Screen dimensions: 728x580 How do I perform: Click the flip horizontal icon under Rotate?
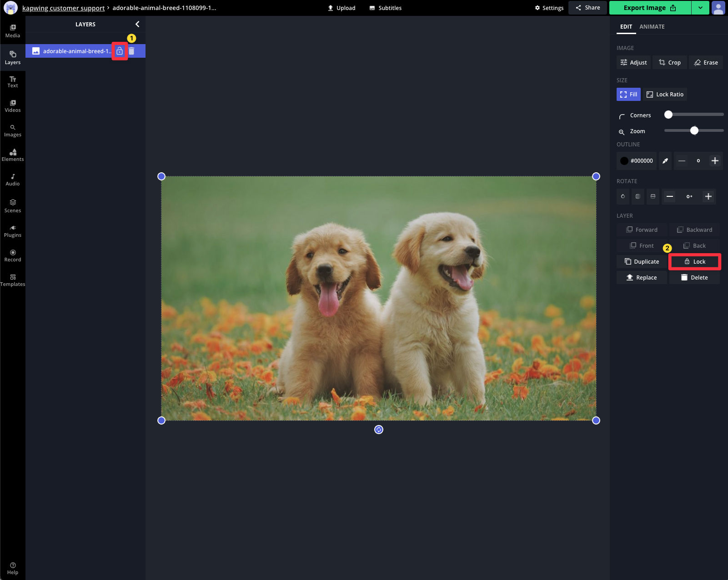click(638, 196)
